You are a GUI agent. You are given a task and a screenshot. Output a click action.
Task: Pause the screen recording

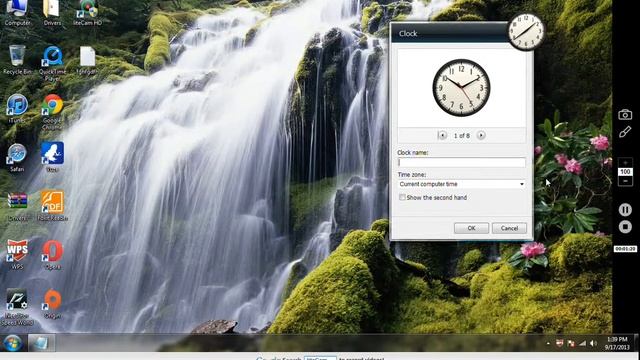coord(625,210)
